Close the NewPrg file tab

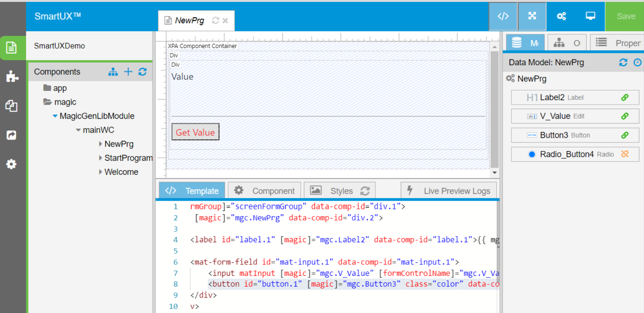click(x=225, y=20)
